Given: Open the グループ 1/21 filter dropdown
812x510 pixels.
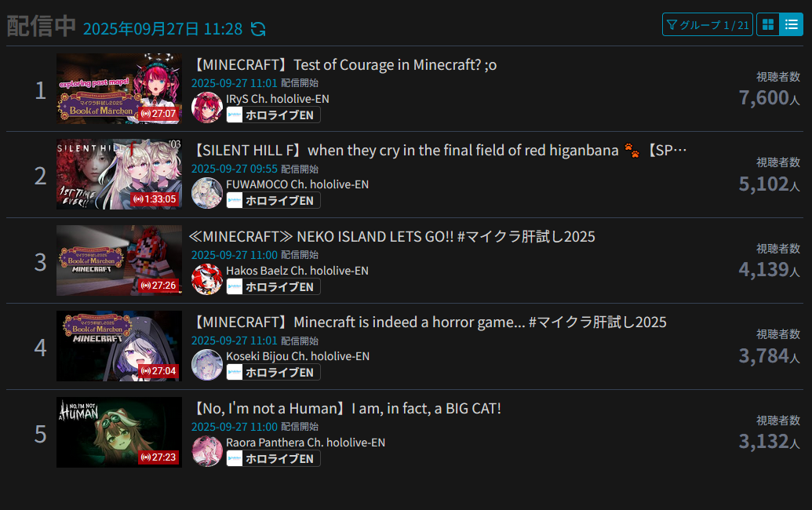Looking at the screenshot, I should point(708,24).
